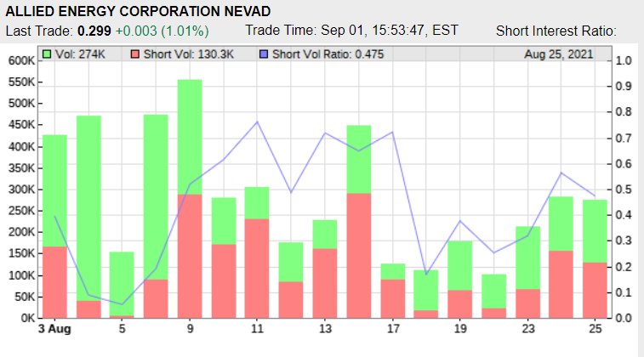The width and height of the screenshot is (644, 357).
Task: Click the red short volume bar for Aug 11
Action: tap(257, 269)
